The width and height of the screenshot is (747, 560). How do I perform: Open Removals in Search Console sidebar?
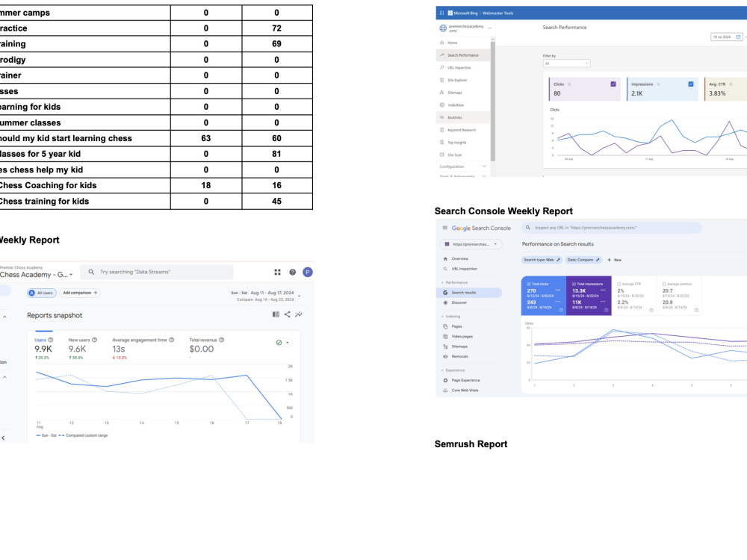click(x=459, y=357)
